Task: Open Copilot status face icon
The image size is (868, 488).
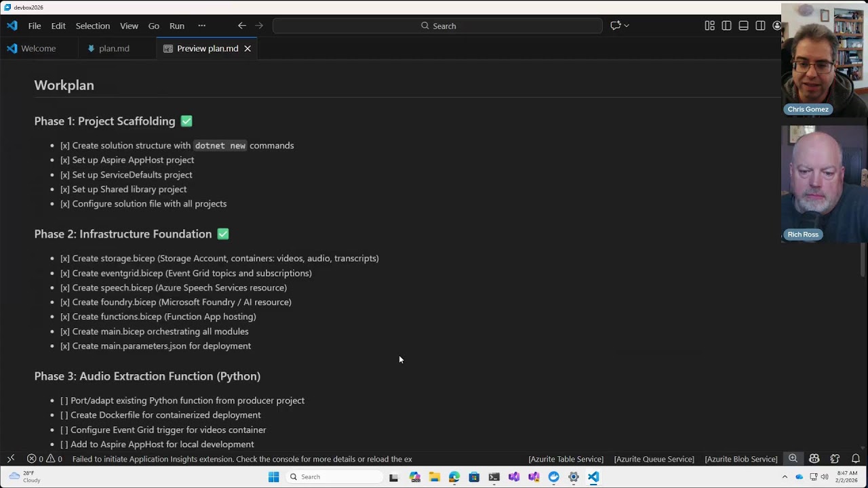Action: point(814,459)
